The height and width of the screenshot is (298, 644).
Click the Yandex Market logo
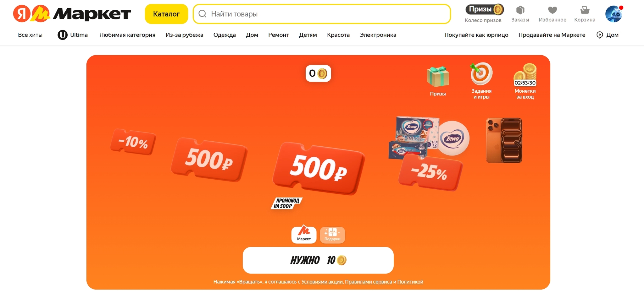point(72,14)
